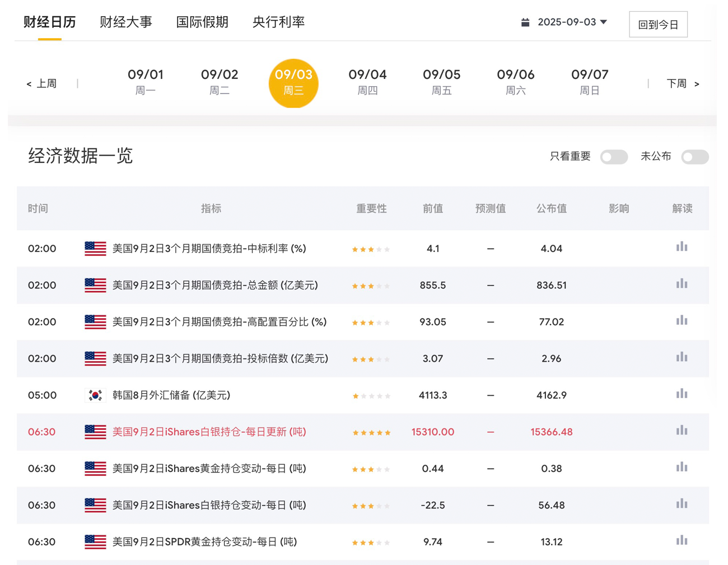Screen dimensions: 728x565
Task: Select 09/04 周四 in the date strip
Action: (x=367, y=82)
